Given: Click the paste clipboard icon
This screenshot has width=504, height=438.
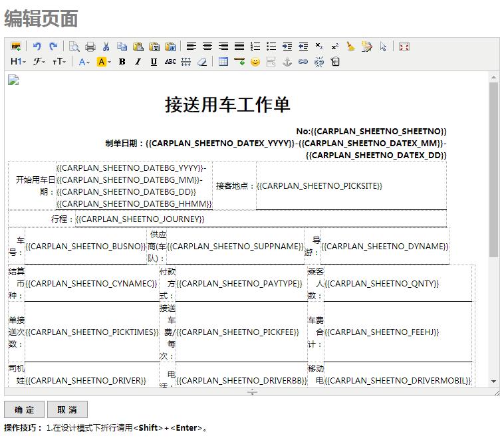Looking at the screenshot, I should [138, 47].
